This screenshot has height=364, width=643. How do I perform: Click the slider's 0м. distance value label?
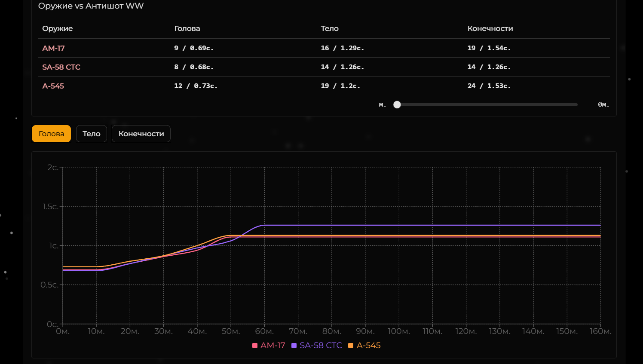coord(603,104)
